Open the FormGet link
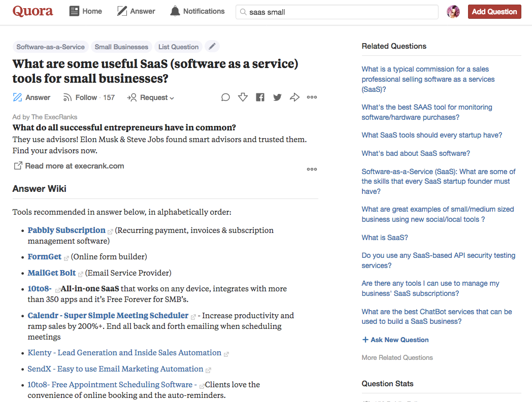The width and height of the screenshot is (532, 402). coord(45,257)
